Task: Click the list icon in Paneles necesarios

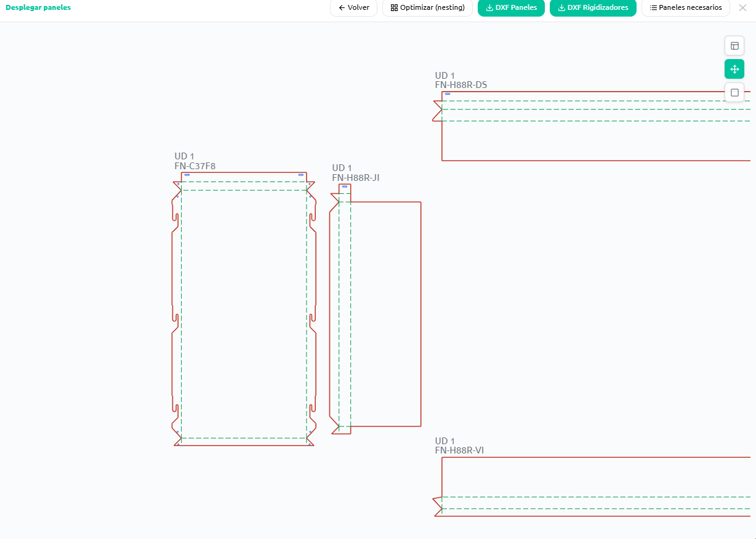Action: pos(653,8)
